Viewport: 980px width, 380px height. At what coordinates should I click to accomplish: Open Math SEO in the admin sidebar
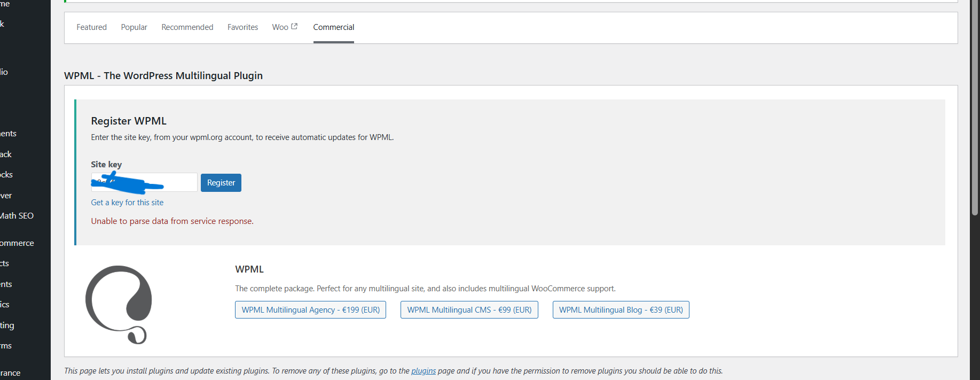[x=17, y=216]
